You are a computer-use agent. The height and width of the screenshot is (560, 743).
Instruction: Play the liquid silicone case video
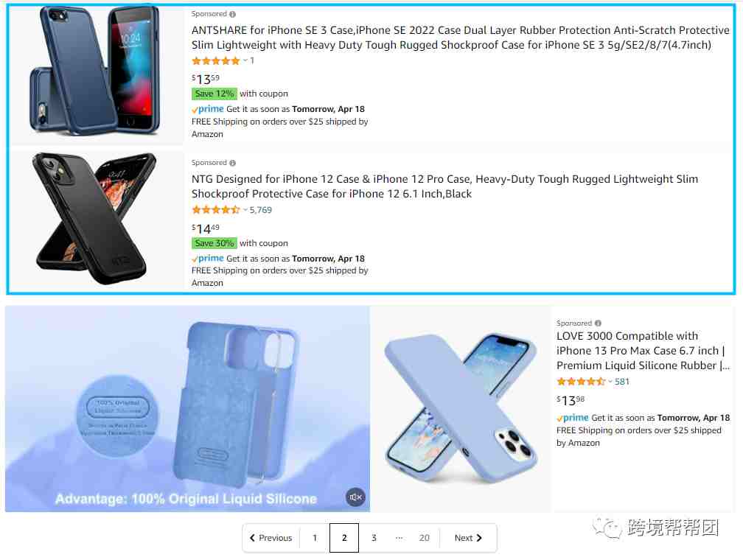coord(188,408)
